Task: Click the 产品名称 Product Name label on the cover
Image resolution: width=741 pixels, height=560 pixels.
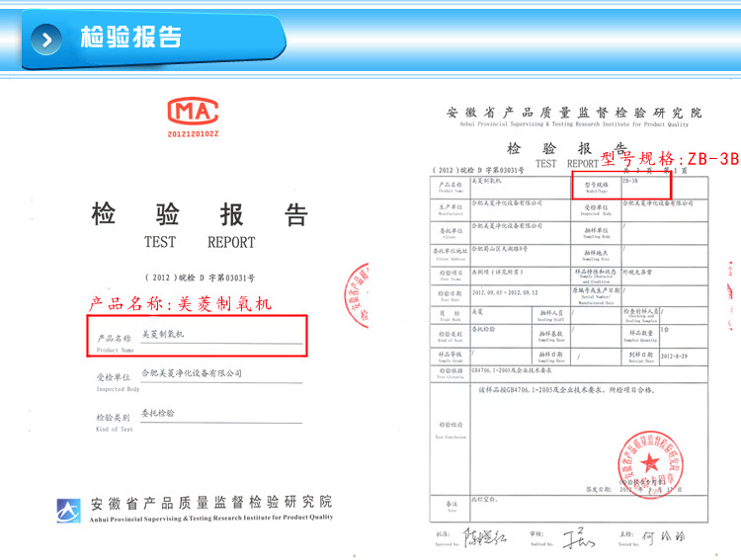Action: 115,343
